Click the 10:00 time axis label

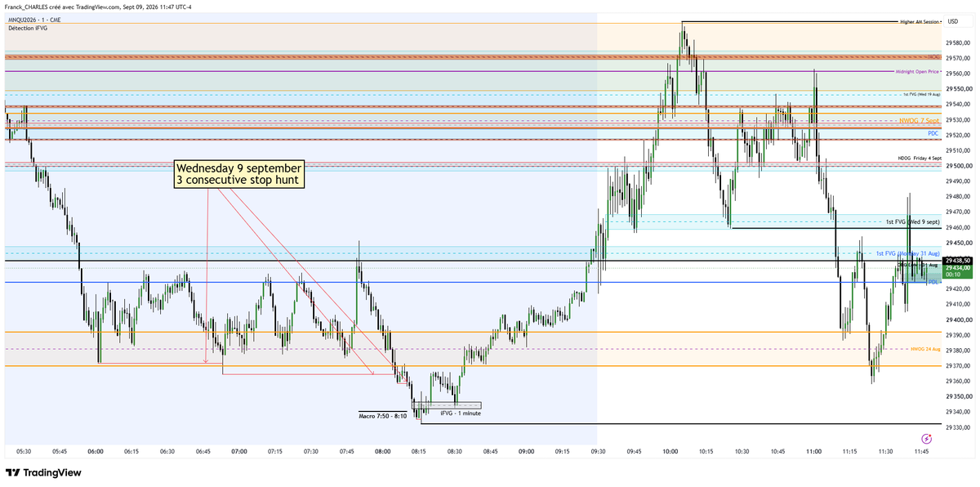pos(670,451)
